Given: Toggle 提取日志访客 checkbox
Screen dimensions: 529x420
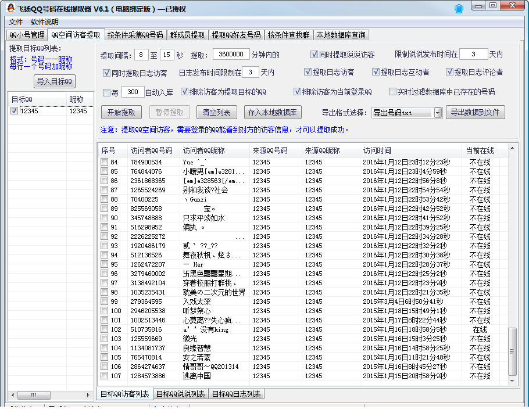Looking at the screenshot, I should coord(308,72).
